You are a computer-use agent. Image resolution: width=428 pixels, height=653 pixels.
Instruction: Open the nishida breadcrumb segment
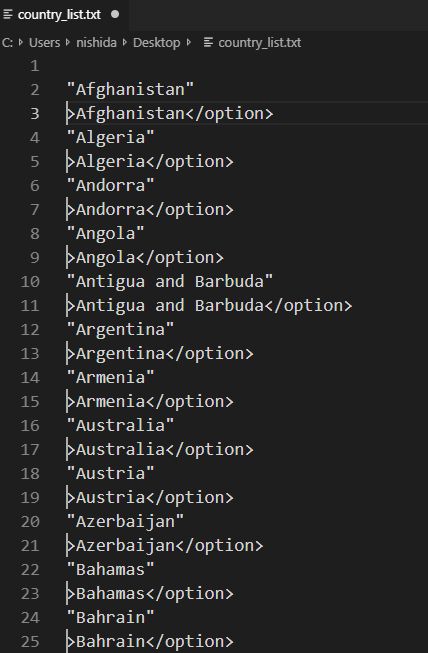click(96, 42)
